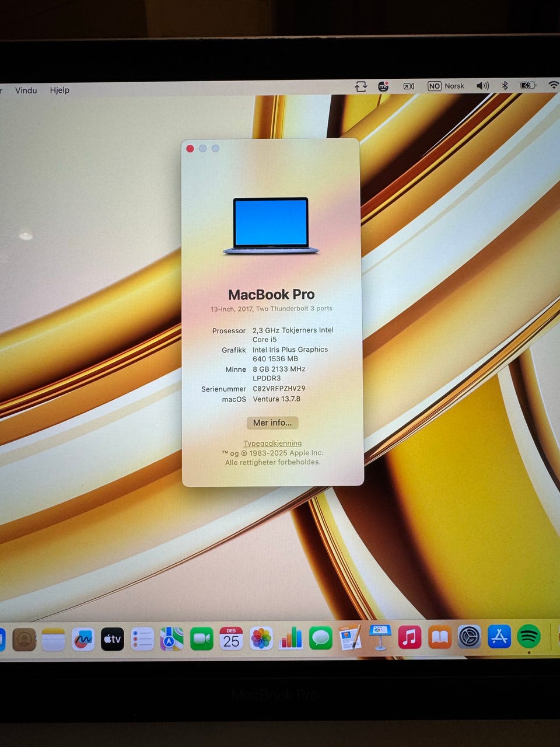This screenshot has width=560, height=747.
Task: Open Numbers spreadsheet app
Action: coord(290,638)
